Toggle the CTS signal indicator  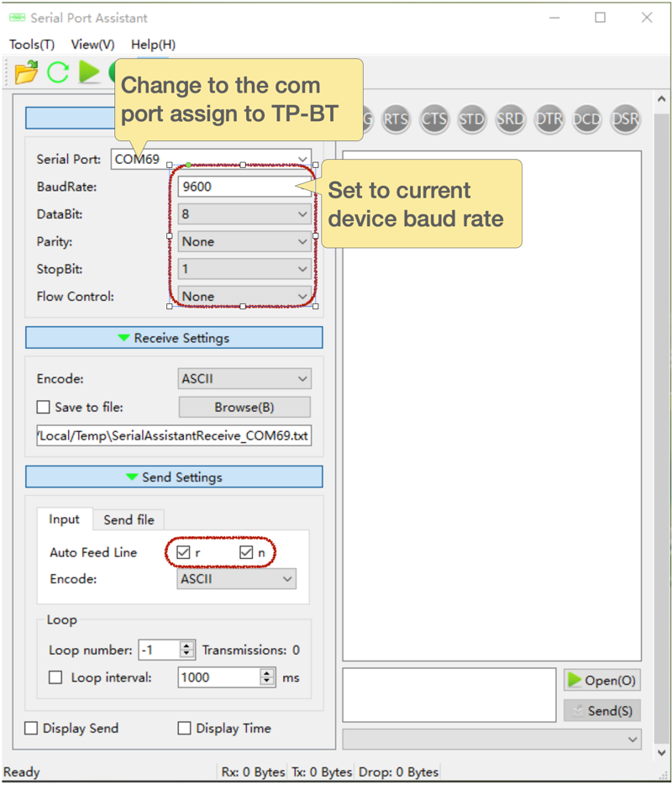pyautogui.click(x=434, y=119)
